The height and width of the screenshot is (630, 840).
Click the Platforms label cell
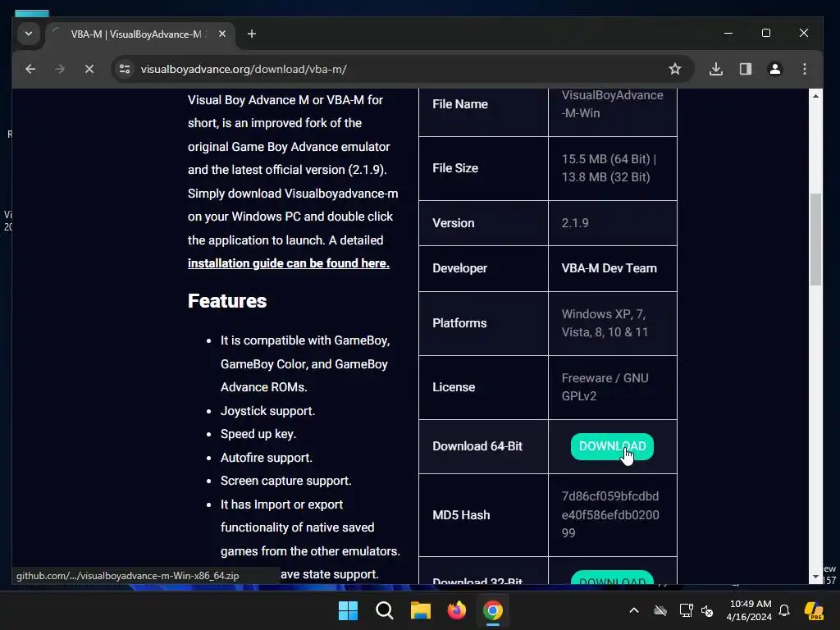click(x=483, y=323)
